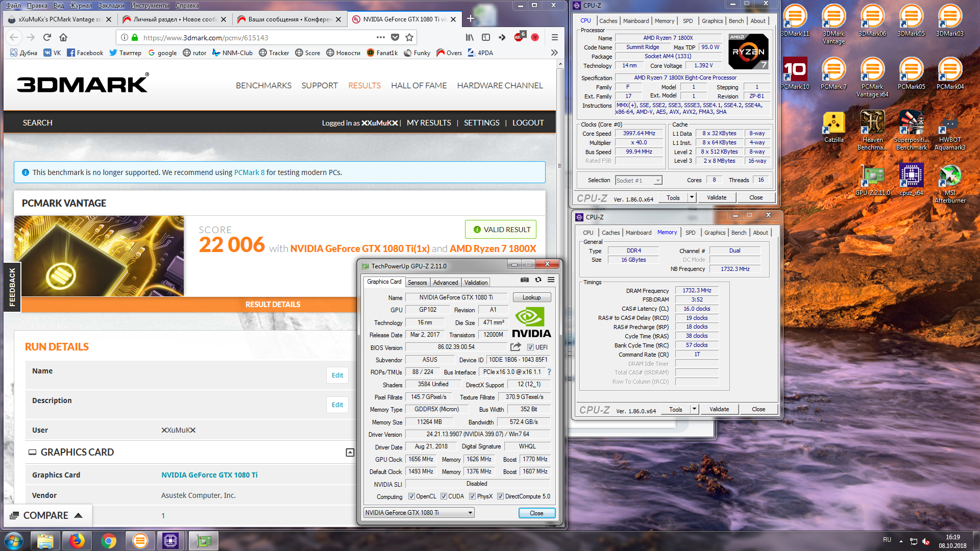Expand the Compare panel arrow
Image resolution: width=980 pixels, height=551 pixels.
click(78, 515)
